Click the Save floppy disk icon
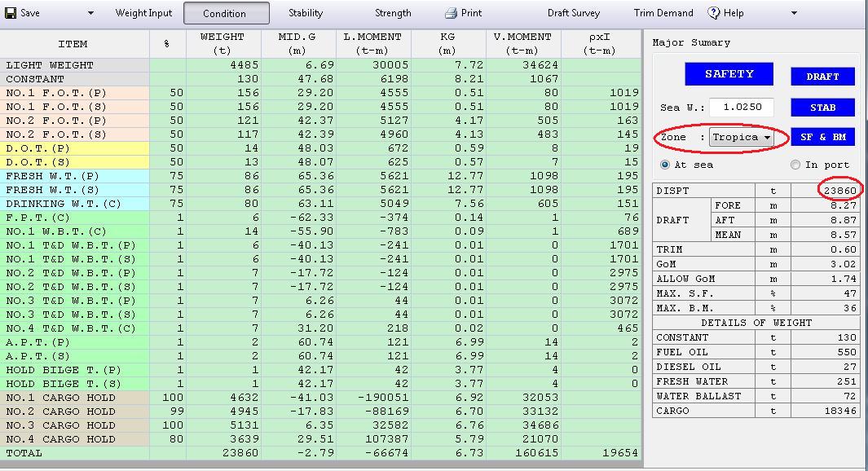868x471 pixels. click(11, 13)
